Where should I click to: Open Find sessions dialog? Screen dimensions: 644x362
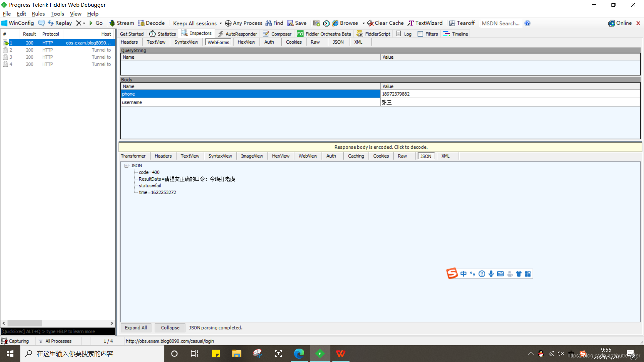274,23
